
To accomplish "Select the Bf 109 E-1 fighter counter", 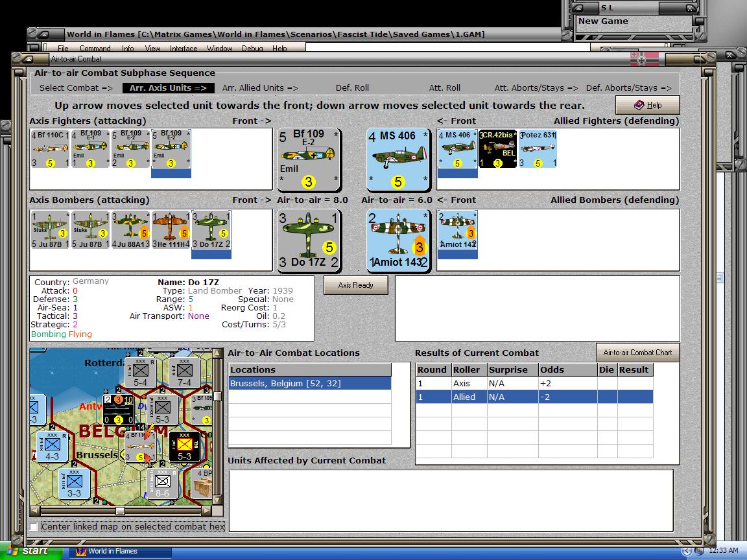I will [x=91, y=149].
